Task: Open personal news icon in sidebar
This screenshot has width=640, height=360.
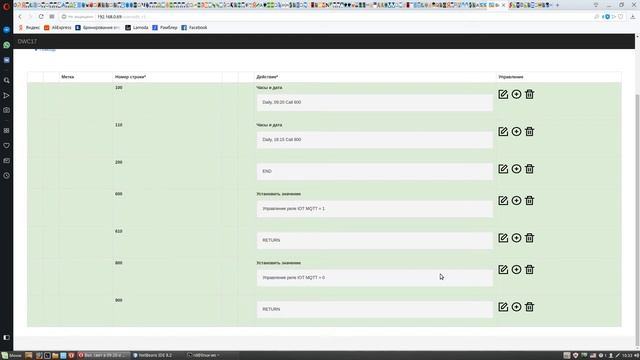Action: point(7,161)
